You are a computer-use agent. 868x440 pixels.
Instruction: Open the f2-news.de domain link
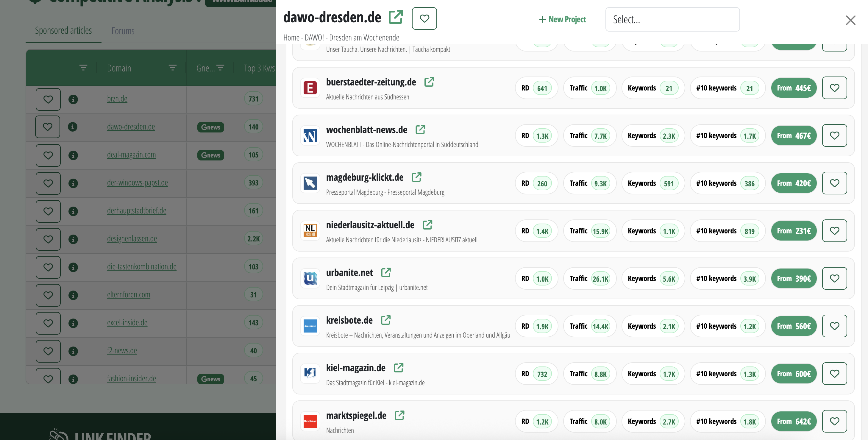[x=122, y=350]
